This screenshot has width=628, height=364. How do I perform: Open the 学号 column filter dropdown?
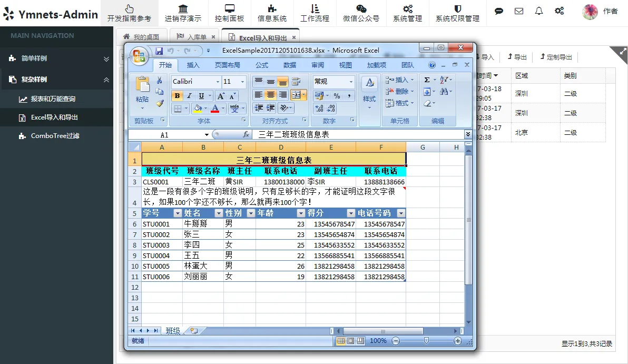pyautogui.click(x=178, y=213)
